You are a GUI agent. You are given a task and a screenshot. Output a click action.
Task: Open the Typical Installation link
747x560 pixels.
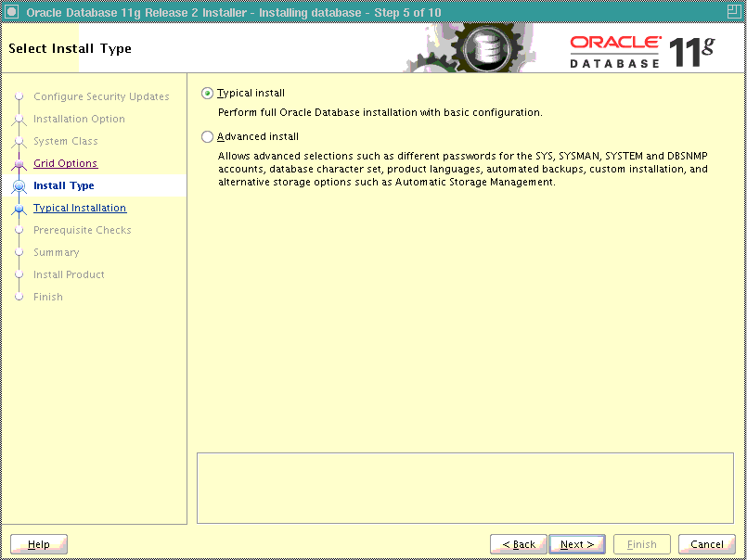(x=79, y=208)
